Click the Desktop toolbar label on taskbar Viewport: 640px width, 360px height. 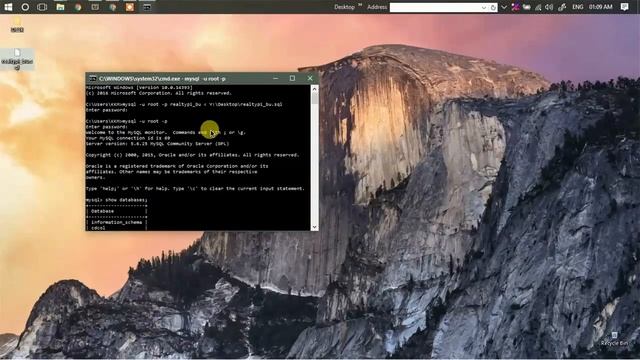tap(344, 7)
